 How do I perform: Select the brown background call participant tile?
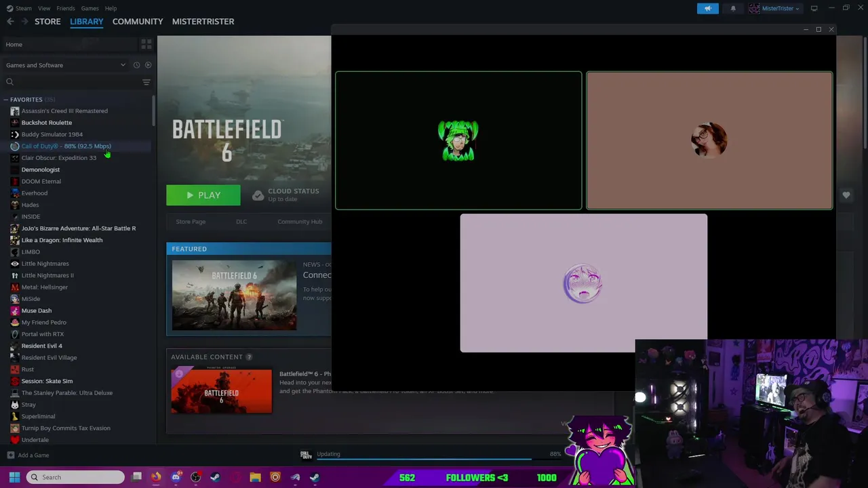(709, 140)
